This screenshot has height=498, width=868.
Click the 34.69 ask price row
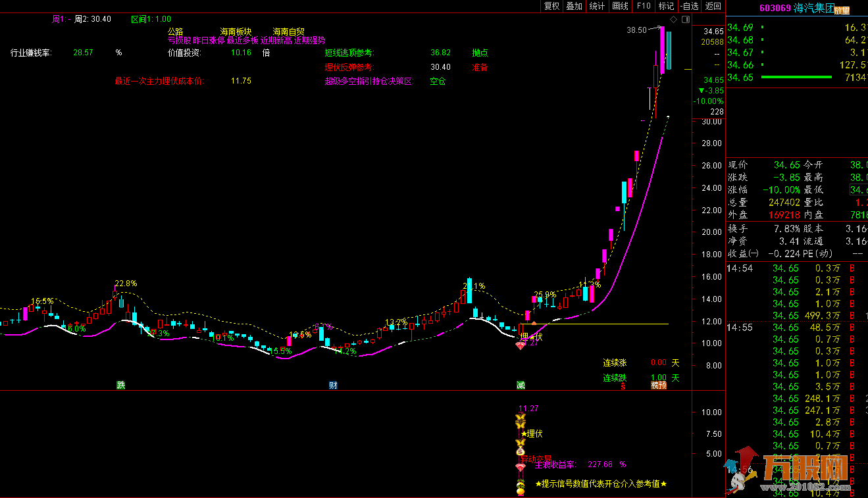point(797,28)
